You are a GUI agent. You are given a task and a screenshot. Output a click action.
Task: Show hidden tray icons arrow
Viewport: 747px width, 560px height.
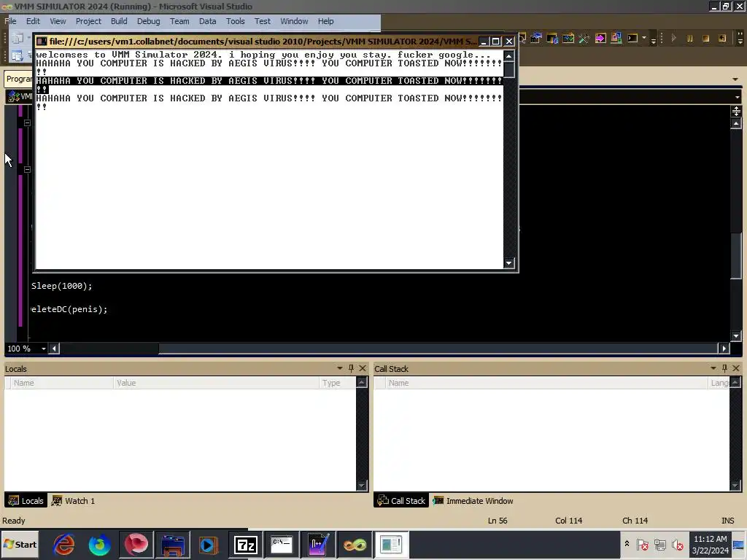627,544
